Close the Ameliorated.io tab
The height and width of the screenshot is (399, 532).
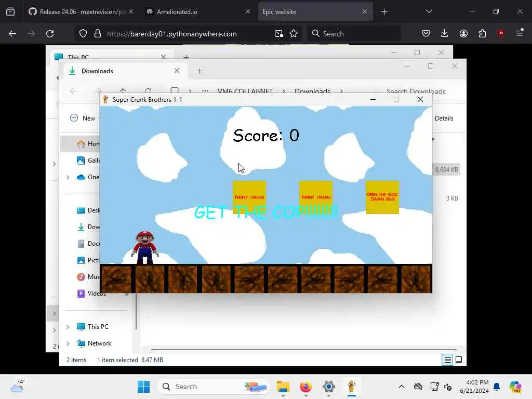click(248, 11)
